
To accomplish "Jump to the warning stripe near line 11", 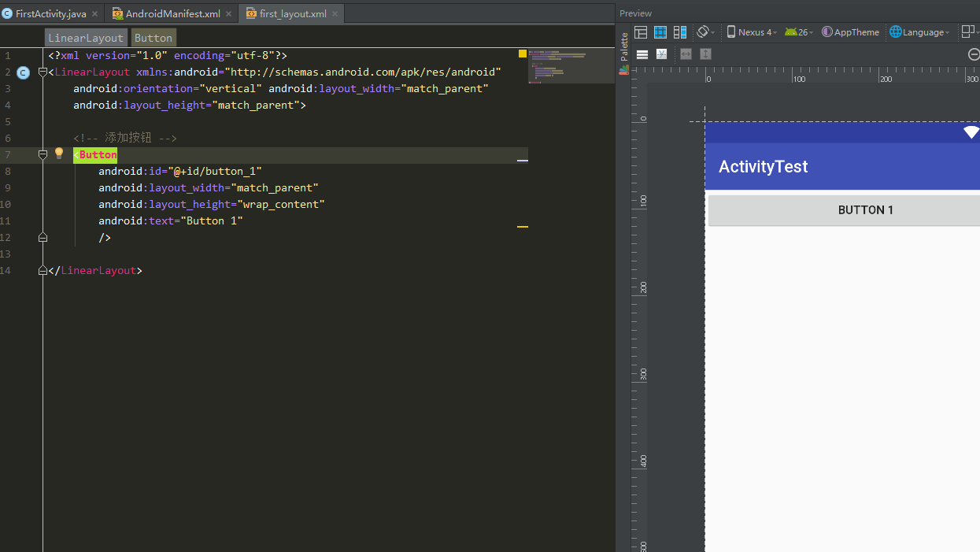I will click(523, 226).
